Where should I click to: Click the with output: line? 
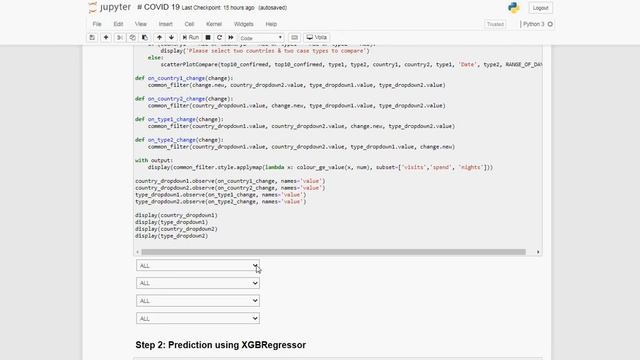tap(154, 160)
